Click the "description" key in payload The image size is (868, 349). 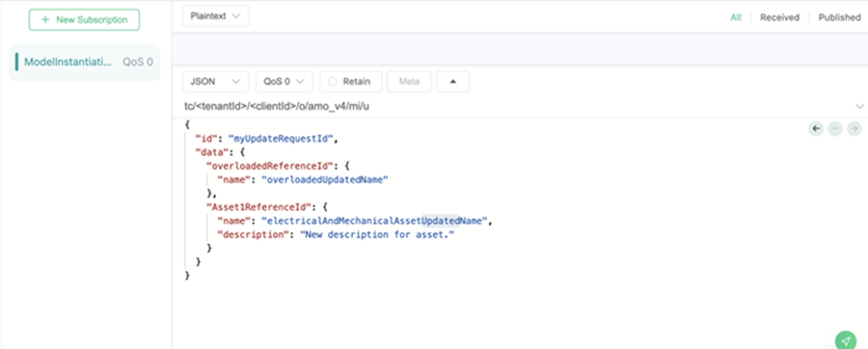pyautogui.click(x=253, y=234)
